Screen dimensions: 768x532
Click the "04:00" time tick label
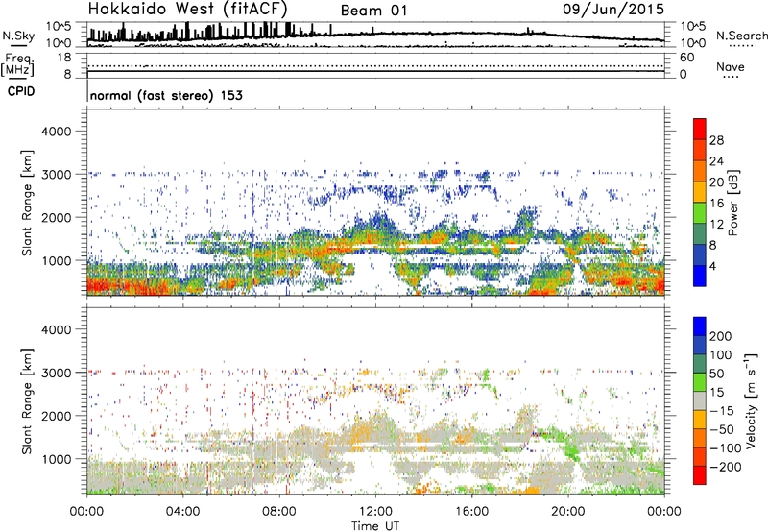tap(183, 512)
